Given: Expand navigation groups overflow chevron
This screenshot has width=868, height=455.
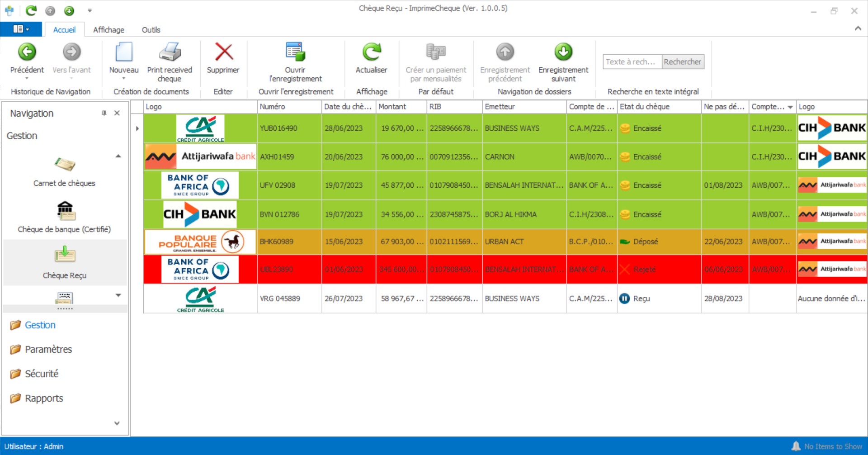Looking at the screenshot, I should point(117,423).
